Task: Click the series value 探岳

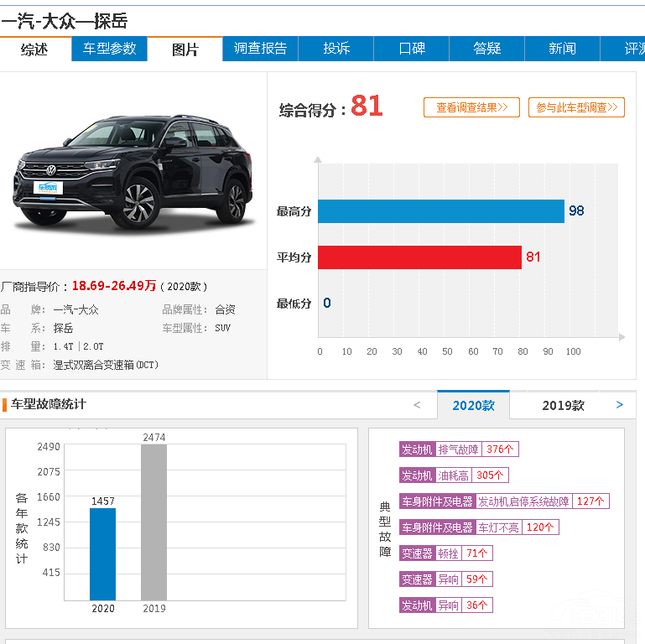Action: (63, 328)
